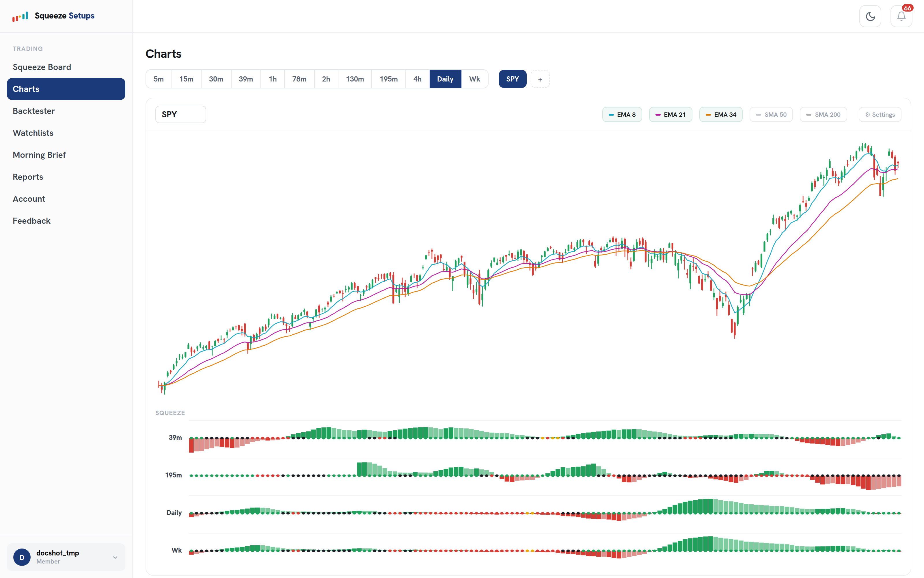Click the Daily squeeze row label
Viewport: 924px width, 578px height.
click(174, 513)
